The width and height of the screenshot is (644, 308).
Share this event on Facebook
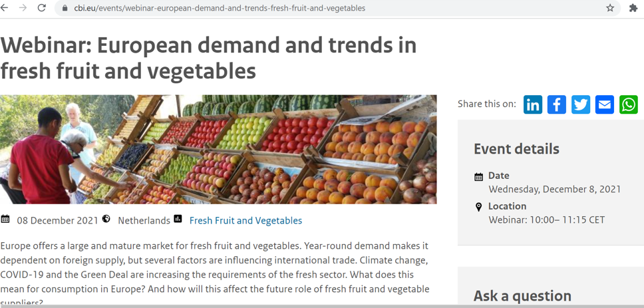(557, 104)
